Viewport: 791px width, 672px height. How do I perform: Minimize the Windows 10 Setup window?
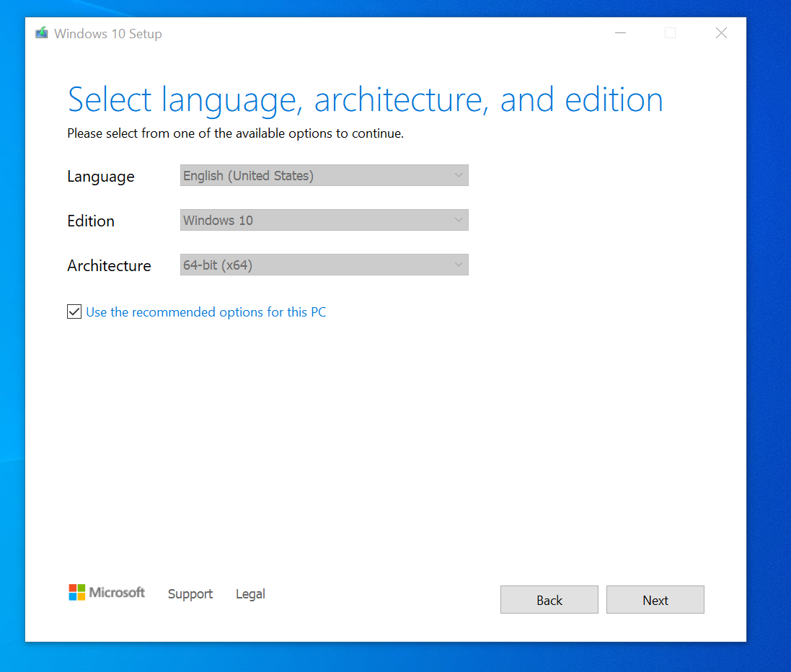point(620,33)
